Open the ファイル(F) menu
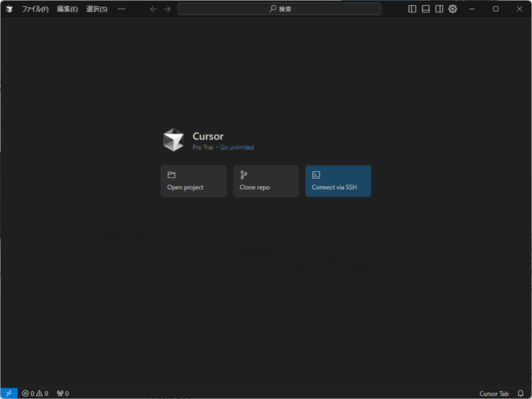 (35, 9)
